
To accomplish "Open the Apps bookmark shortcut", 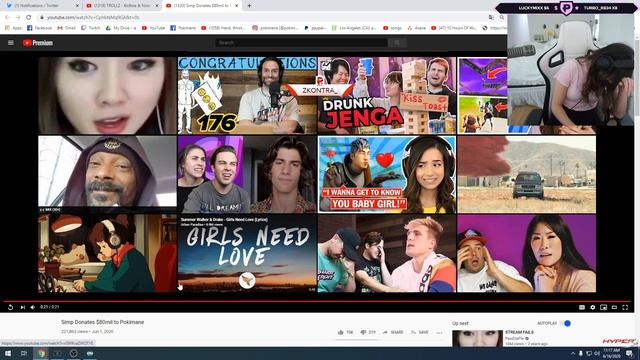I will pyautogui.click(x=13, y=28).
